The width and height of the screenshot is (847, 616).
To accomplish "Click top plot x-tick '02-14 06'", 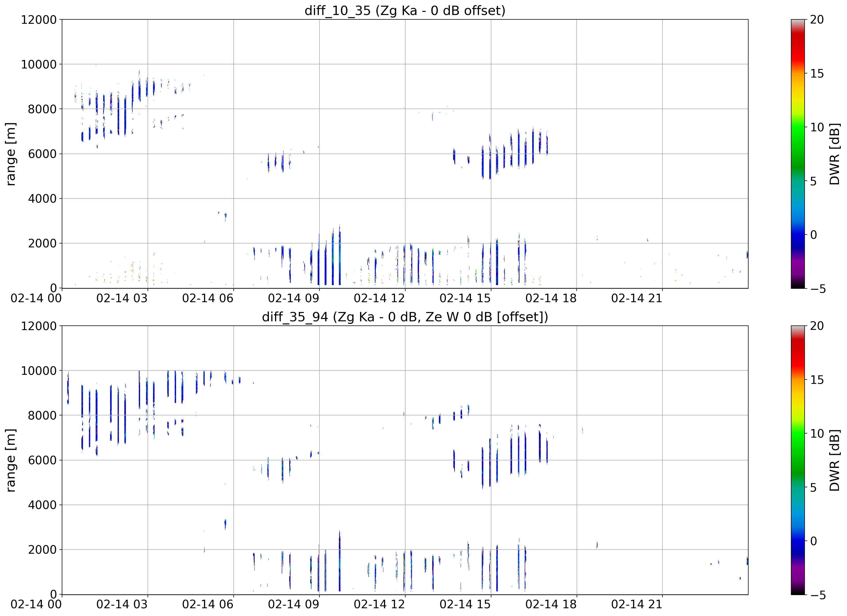I will [208, 298].
